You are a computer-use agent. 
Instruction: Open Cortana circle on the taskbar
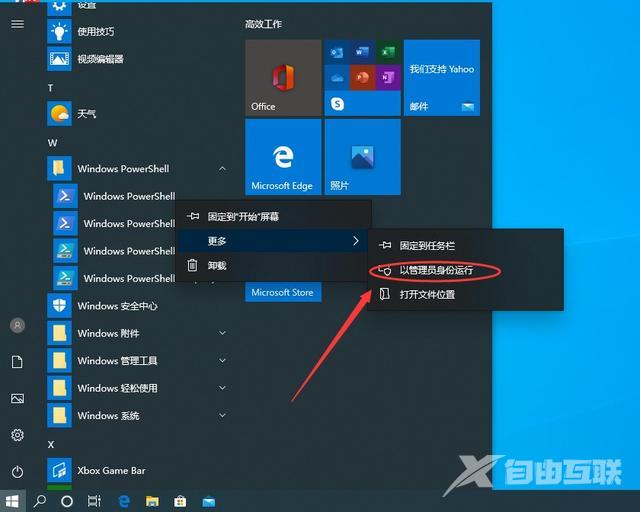tap(67, 501)
